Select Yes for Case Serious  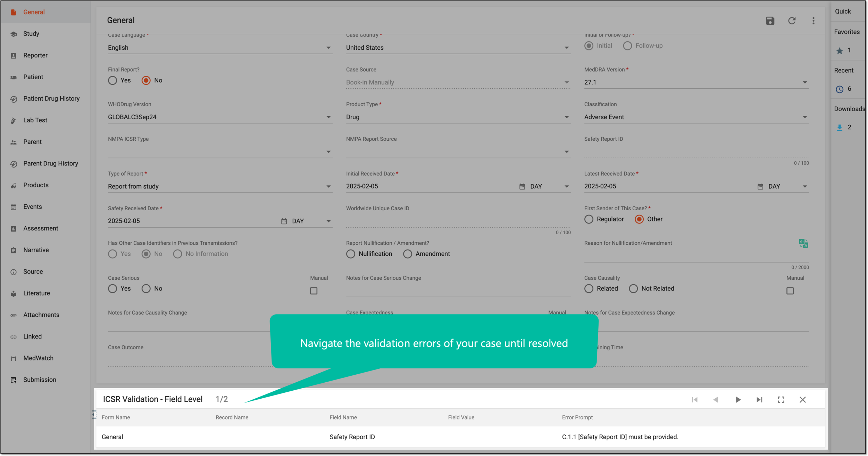tap(112, 289)
